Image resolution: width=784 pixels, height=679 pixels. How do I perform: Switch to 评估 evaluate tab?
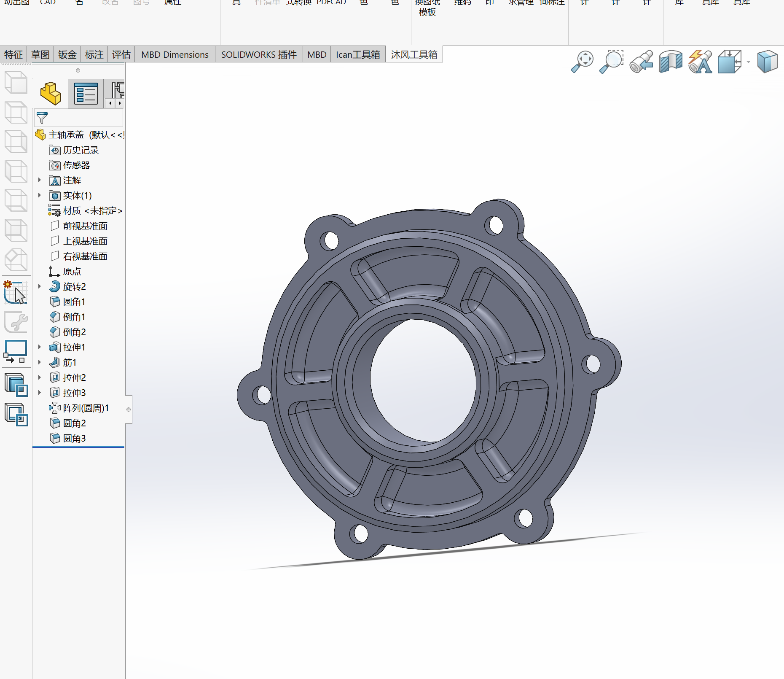[121, 54]
